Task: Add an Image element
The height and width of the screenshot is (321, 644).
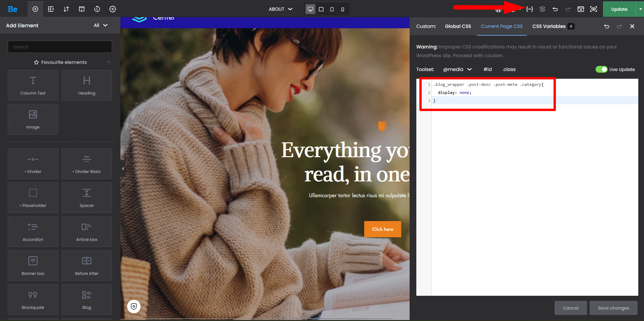Action: click(33, 119)
